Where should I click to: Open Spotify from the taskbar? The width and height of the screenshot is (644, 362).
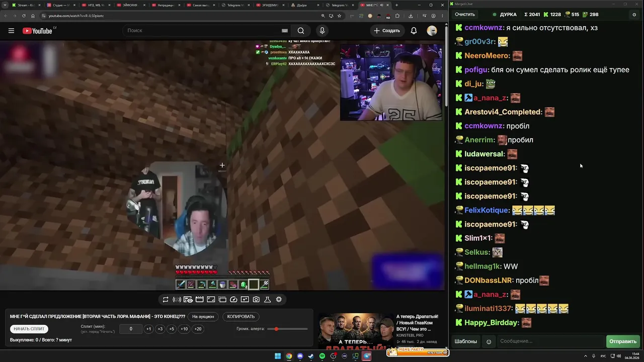(x=322, y=356)
